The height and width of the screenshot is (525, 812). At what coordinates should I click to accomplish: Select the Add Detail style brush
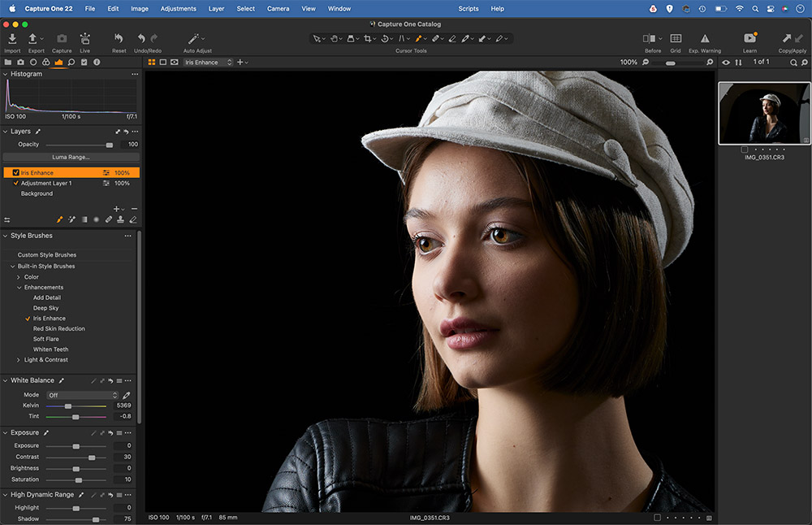(47, 298)
